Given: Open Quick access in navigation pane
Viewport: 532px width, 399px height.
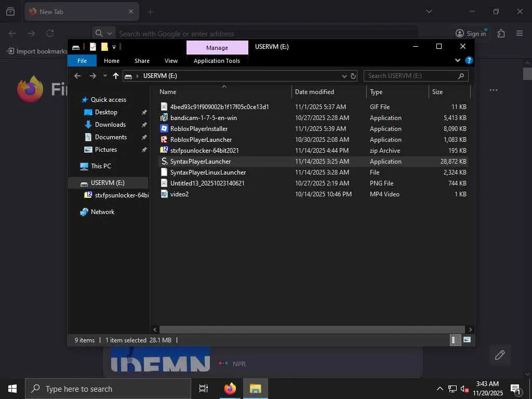Looking at the screenshot, I should 109,100.
